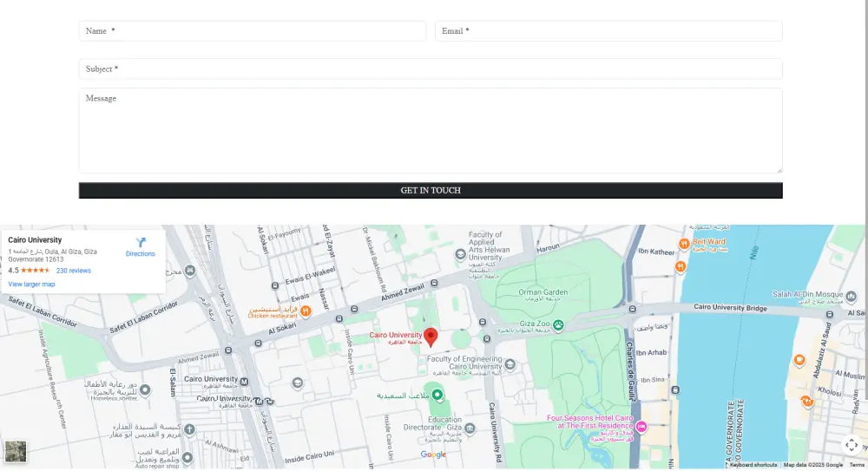Toggle fullscreen map view button
Viewport: 868px width, 471px height.
[x=852, y=445]
